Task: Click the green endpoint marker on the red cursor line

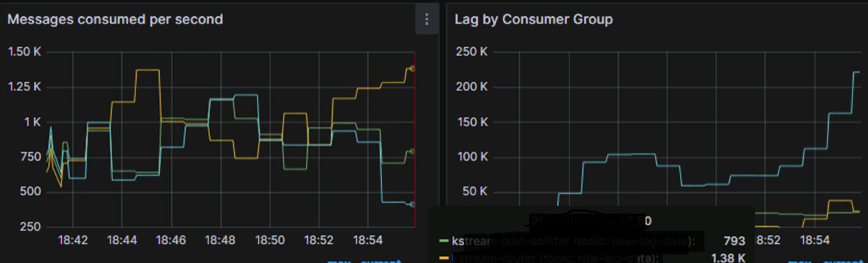Action: point(412,151)
